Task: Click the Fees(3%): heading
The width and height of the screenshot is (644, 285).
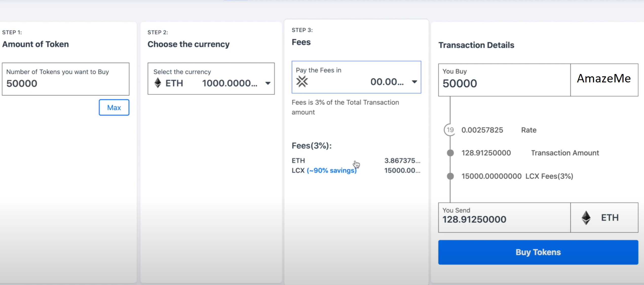Action: 312,146
